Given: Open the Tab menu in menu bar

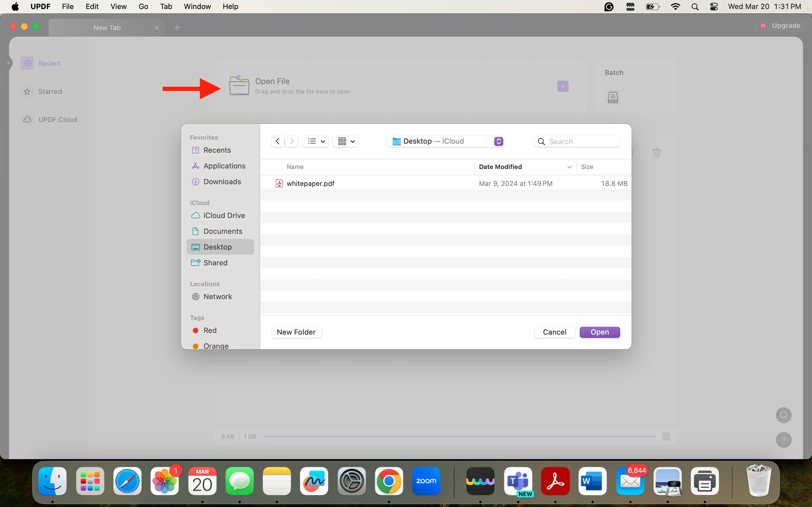Looking at the screenshot, I should (166, 7).
